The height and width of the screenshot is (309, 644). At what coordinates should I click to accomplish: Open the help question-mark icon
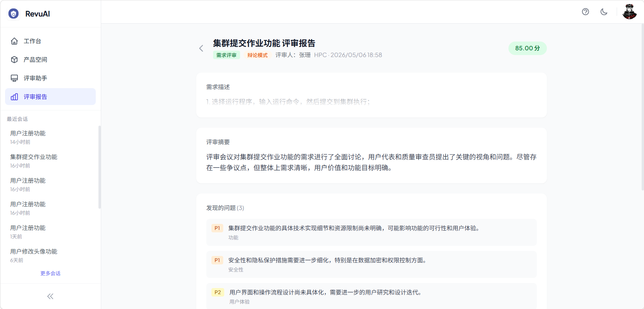pyautogui.click(x=585, y=12)
